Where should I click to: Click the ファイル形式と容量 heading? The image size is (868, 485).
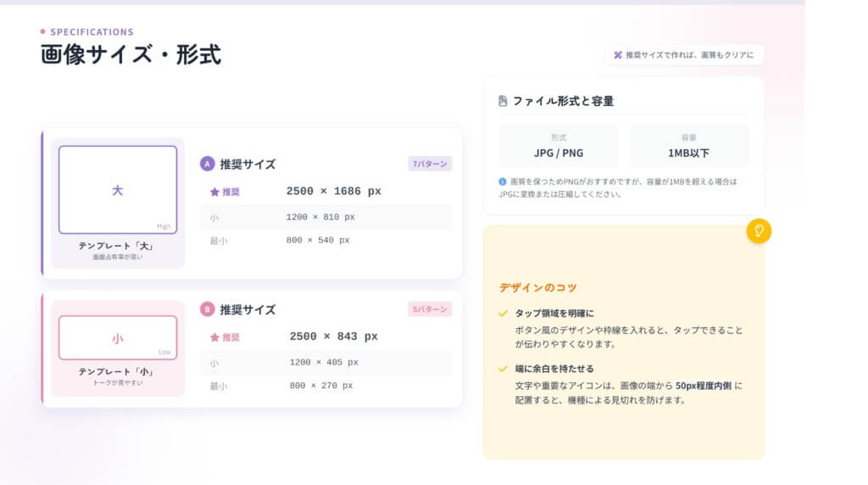point(563,101)
